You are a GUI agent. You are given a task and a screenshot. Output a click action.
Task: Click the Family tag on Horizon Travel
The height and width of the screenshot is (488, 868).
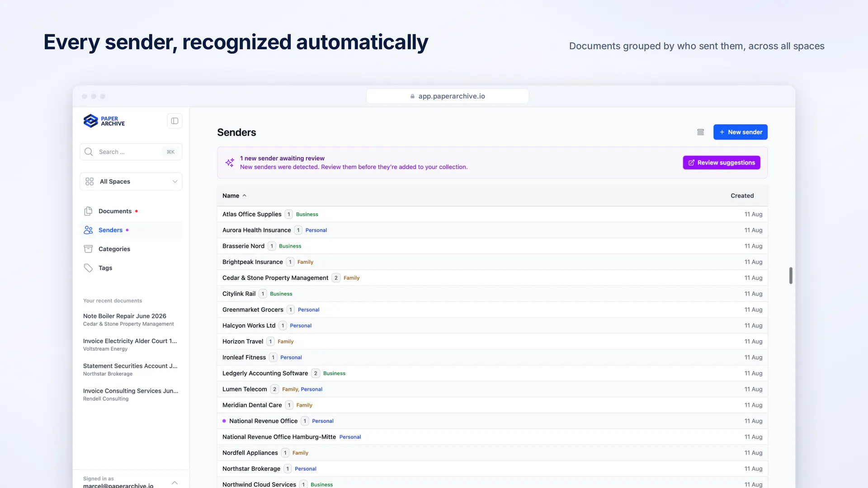point(285,342)
